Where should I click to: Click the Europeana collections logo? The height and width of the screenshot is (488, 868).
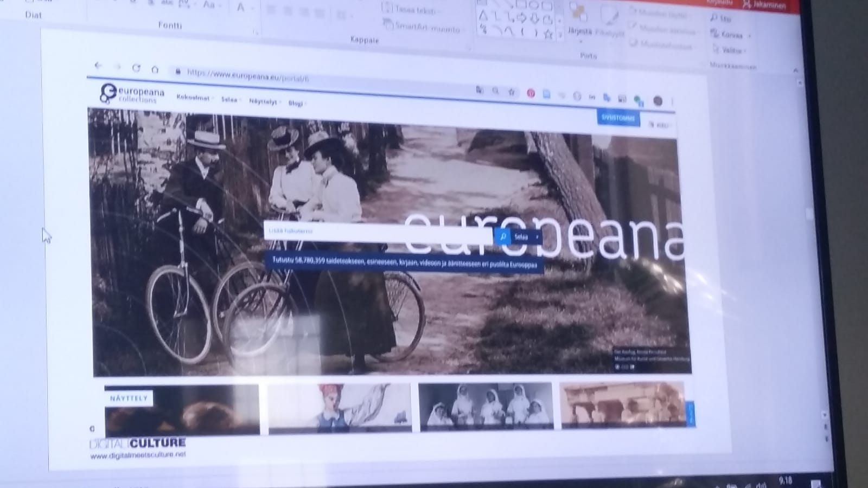pos(132,93)
